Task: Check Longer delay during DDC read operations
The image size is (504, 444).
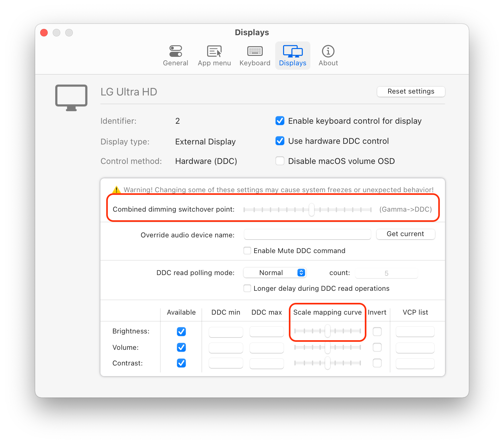Action: click(247, 288)
